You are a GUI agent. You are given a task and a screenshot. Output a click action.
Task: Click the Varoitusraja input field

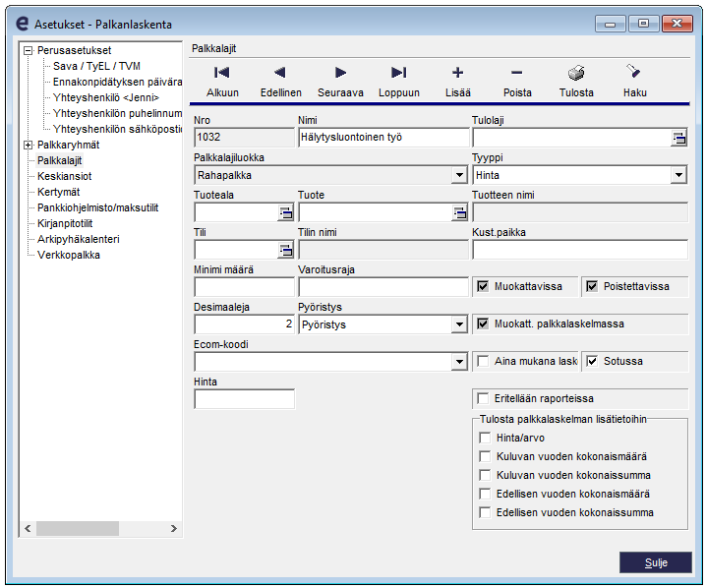383,287
